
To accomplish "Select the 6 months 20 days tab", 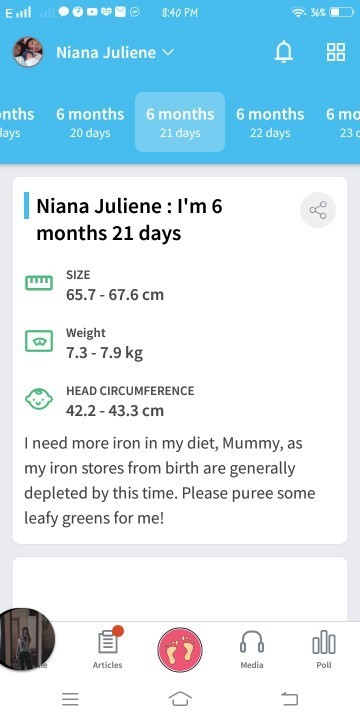I will point(90,122).
